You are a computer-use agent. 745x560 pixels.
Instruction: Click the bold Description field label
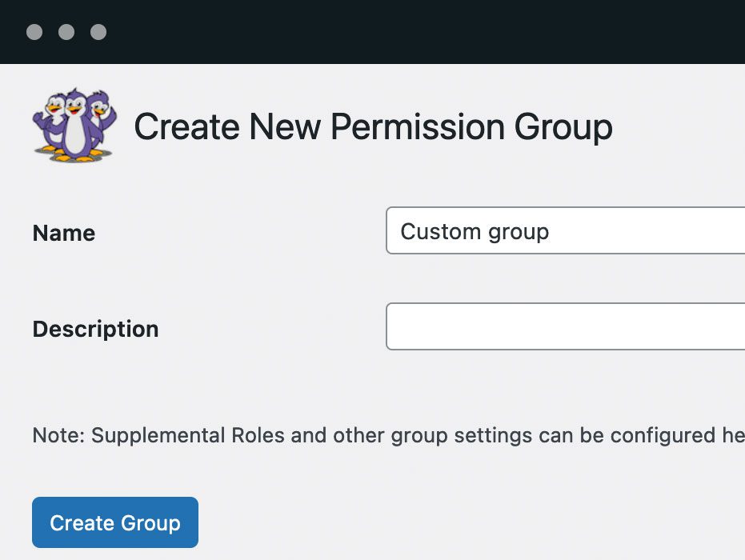95,329
